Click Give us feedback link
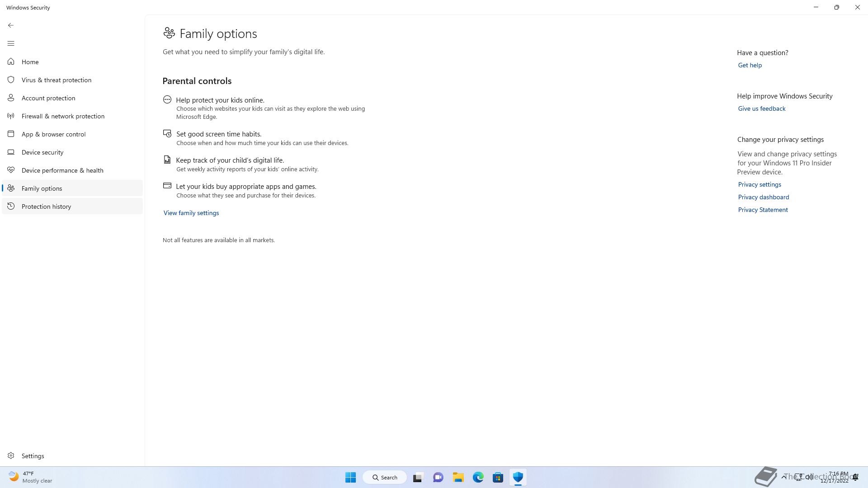This screenshot has height=488, width=868. pyautogui.click(x=762, y=108)
